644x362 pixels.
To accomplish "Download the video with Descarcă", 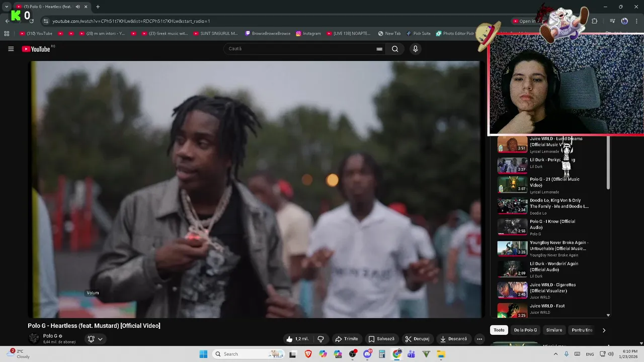I will [453, 339].
